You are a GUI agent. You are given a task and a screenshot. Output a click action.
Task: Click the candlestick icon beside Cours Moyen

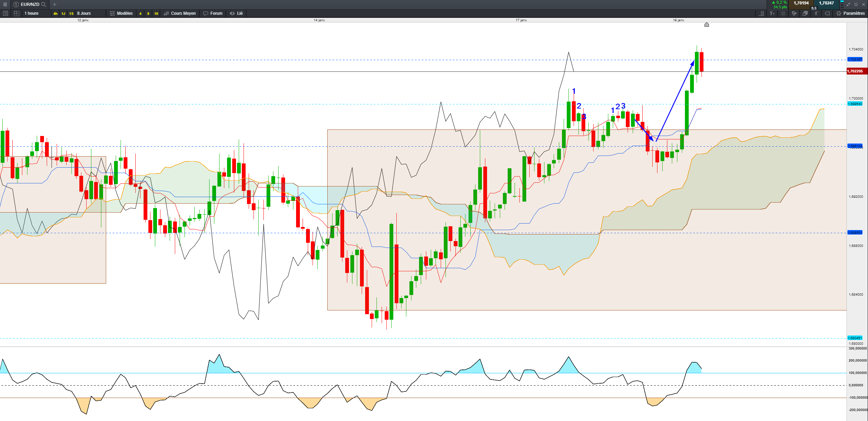(166, 13)
